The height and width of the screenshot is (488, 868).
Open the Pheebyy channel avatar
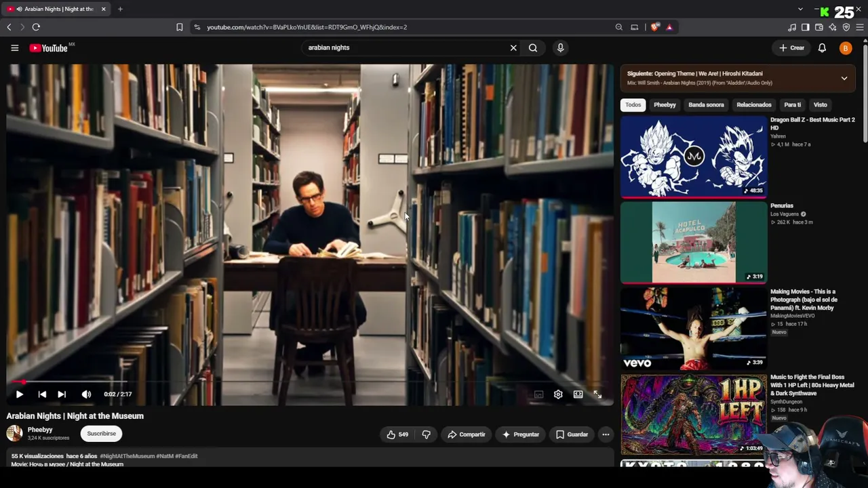(x=14, y=433)
